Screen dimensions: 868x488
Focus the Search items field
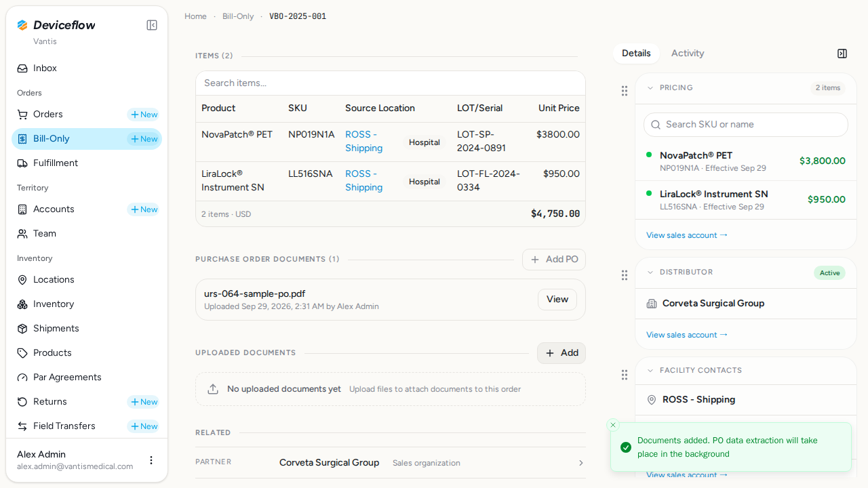point(391,83)
